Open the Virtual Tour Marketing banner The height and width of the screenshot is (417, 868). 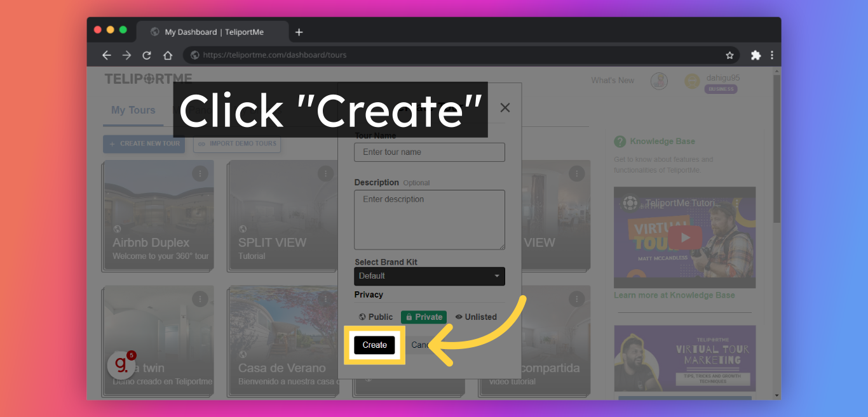685,358
